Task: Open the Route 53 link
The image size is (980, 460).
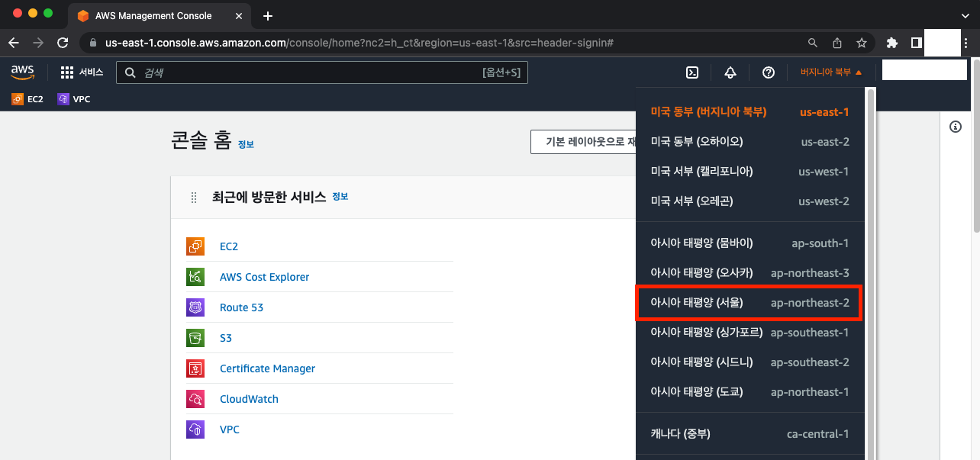Action: [x=241, y=307]
